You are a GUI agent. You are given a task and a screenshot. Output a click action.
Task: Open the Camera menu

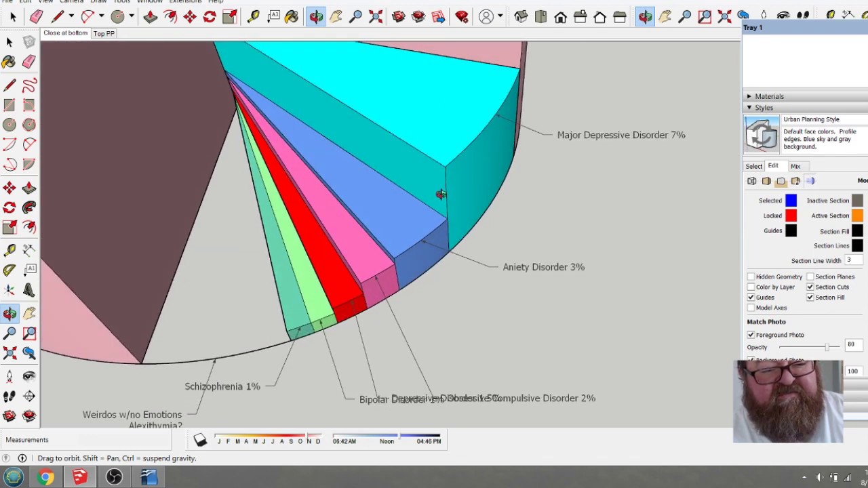click(x=71, y=2)
